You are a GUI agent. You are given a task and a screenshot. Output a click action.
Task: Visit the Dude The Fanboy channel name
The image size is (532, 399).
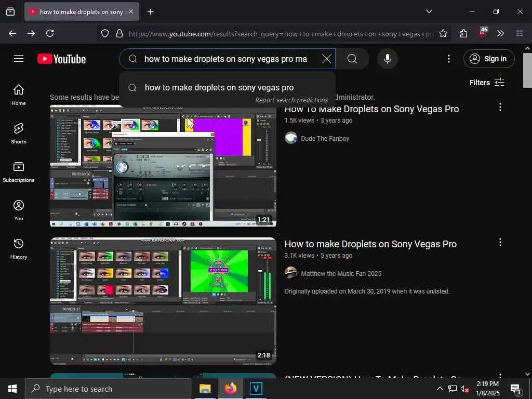pos(325,138)
